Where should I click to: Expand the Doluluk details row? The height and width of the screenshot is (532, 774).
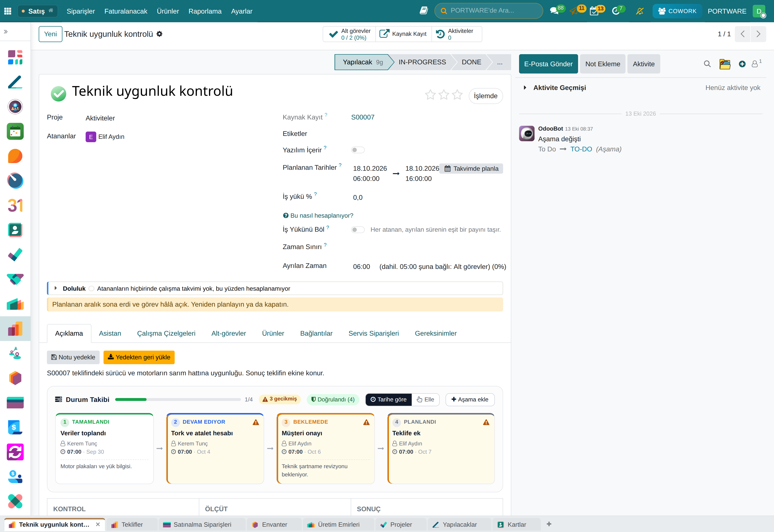tap(56, 288)
